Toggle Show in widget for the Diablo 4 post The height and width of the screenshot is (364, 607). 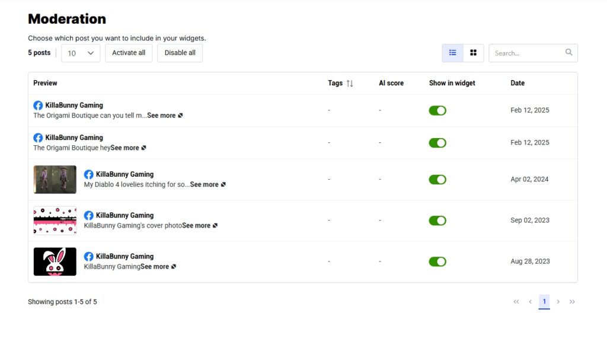point(437,179)
